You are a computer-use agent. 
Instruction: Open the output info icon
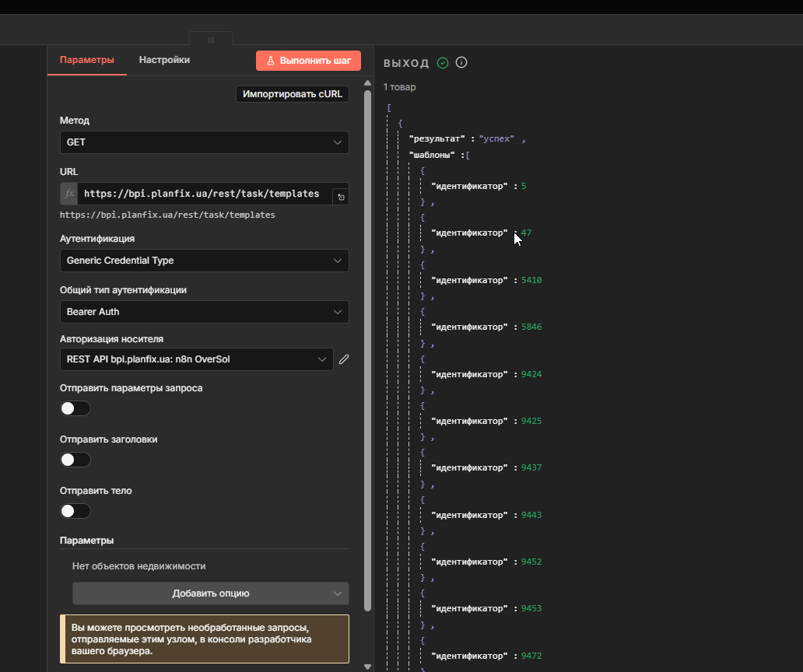(x=461, y=62)
